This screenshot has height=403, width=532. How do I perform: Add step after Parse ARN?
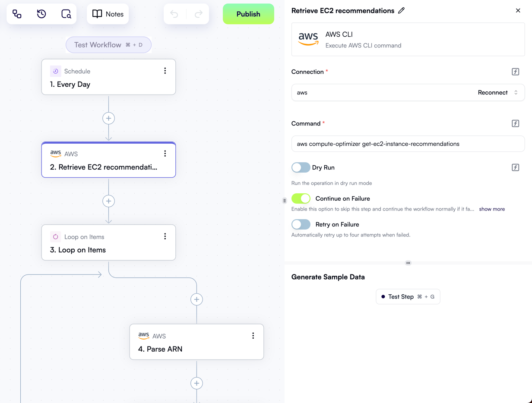click(x=196, y=383)
